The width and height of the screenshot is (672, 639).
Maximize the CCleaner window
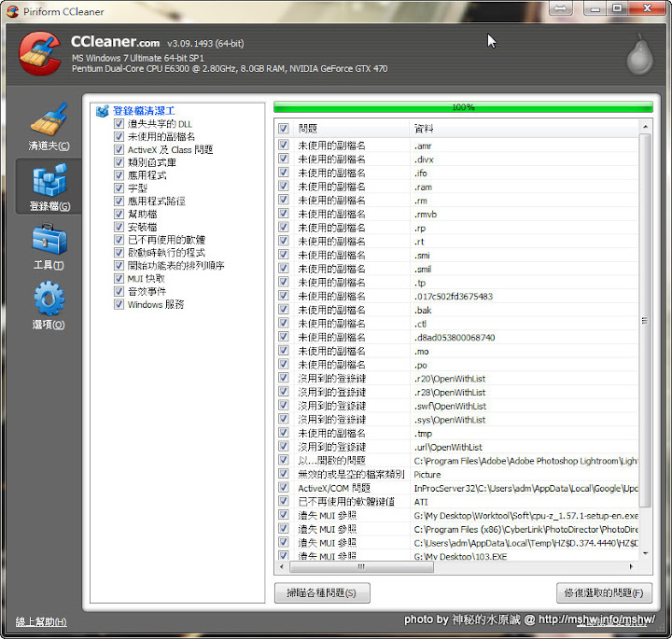617,8
